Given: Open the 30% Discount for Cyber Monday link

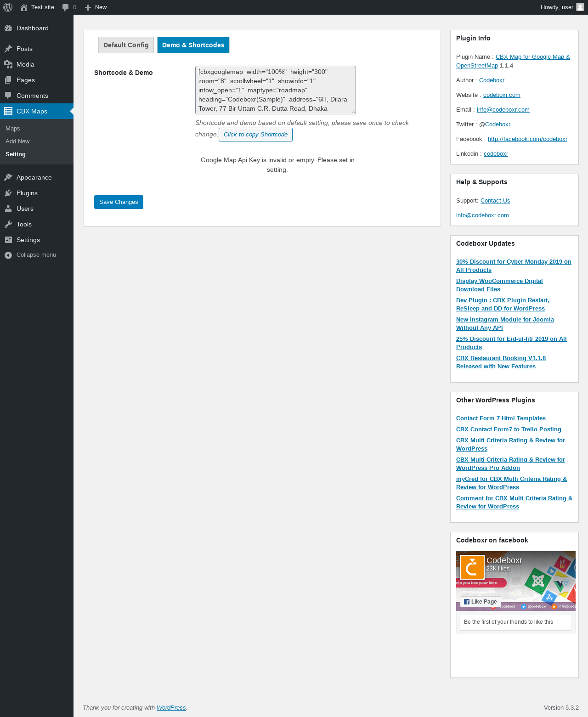Looking at the screenshot, I should [514, 266].
